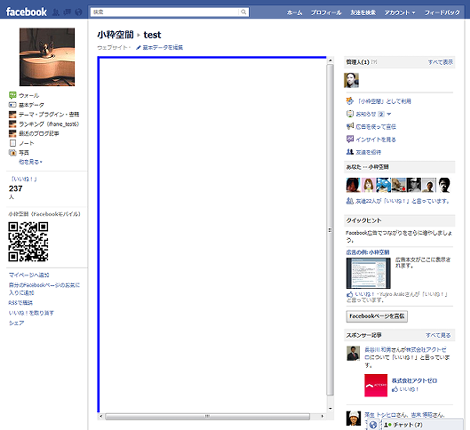Click the ランキング app icon

click(x=12, y=124)
